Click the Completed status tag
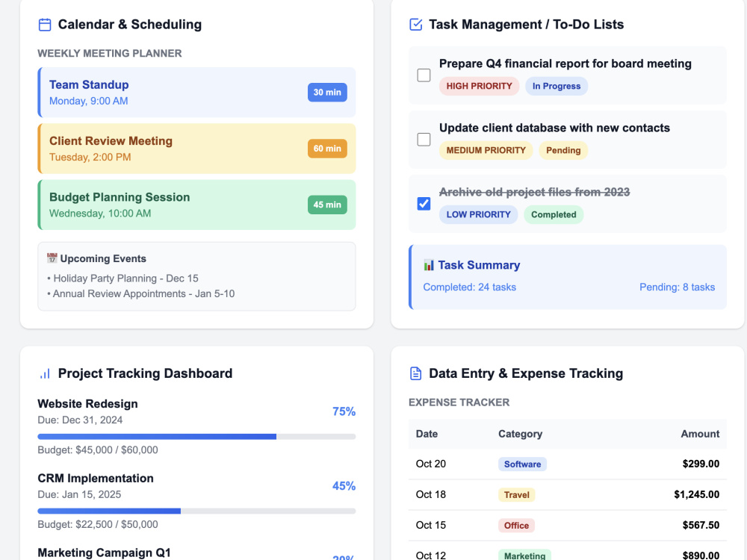 [554, 215]
